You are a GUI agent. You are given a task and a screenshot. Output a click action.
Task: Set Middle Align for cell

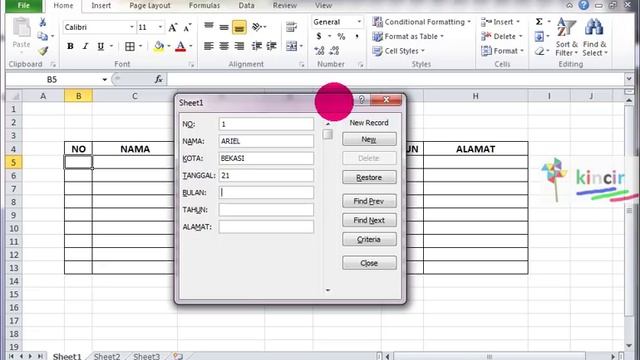click(x=224, y=27)
